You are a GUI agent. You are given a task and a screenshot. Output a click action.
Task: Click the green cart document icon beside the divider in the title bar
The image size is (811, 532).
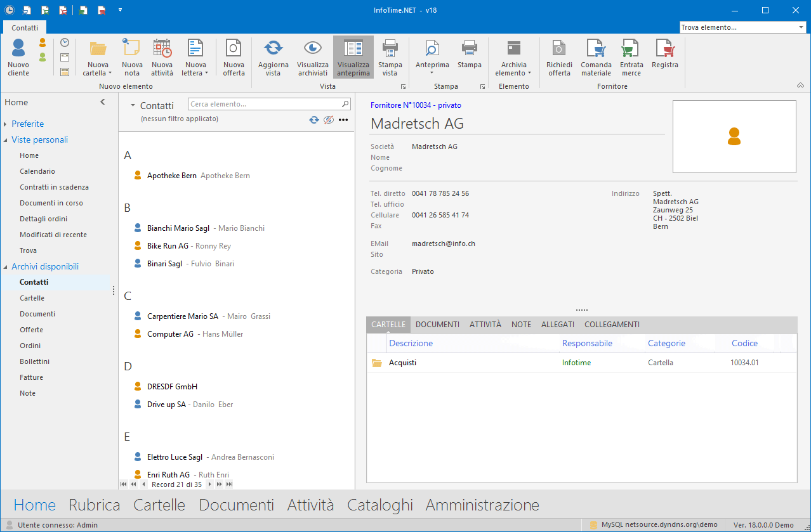pyautogui.click(x=83, y=10)
